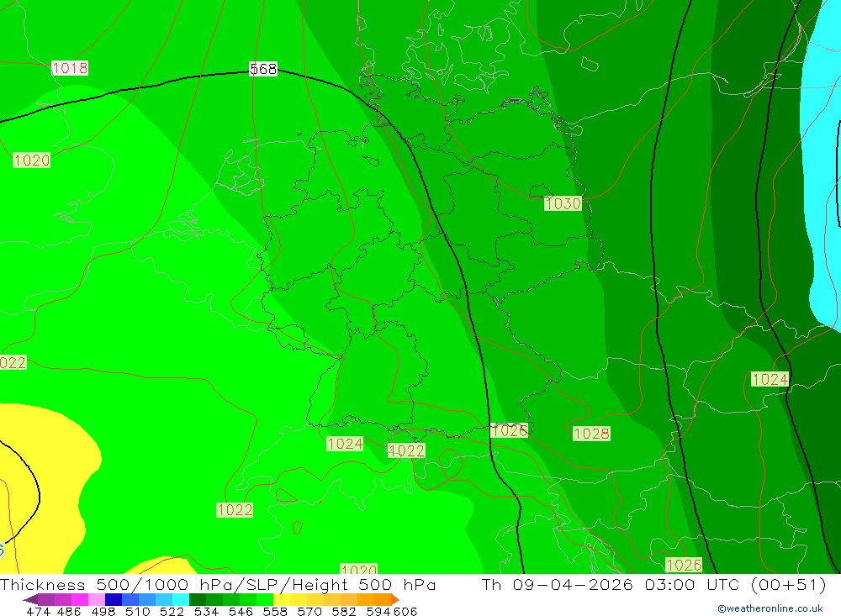Click the 568 height contour label
Screen dimensions: 841x616
pyautogui.click(x=263, y=69)
